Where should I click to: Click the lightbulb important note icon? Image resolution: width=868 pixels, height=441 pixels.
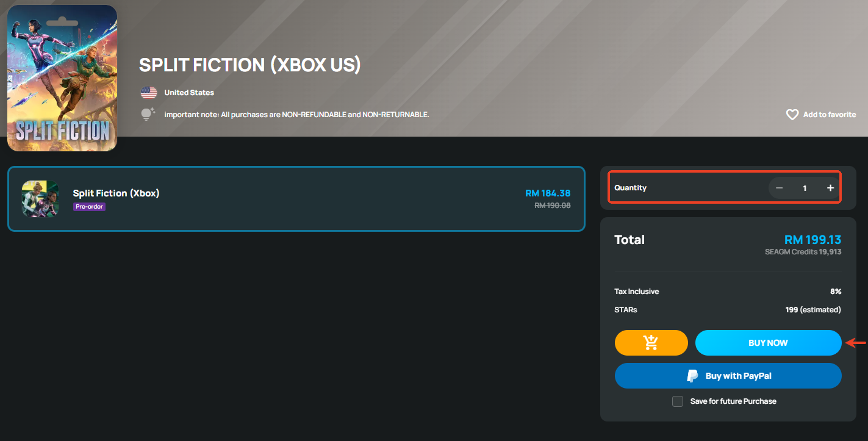[148, 115]
